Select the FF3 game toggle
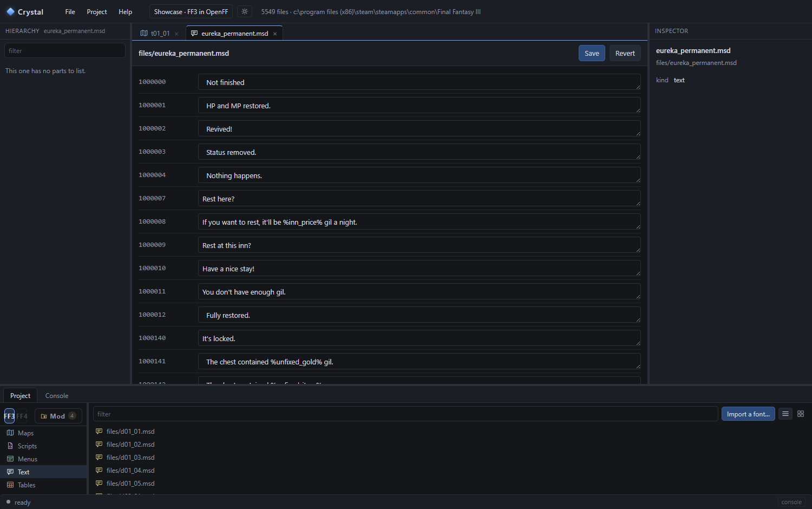 click(9, 416)
